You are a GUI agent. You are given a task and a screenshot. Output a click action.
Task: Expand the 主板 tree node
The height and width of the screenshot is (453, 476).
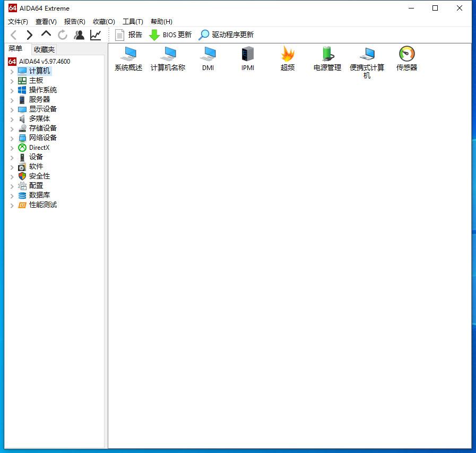coord(12,81)
